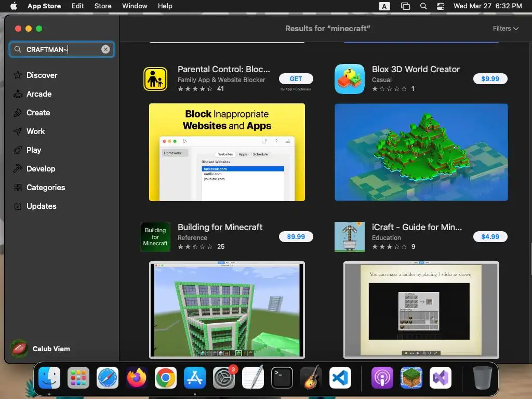View the Blox 3D island screenshot
The image size is (532, 399).
[x=421, y=152]
